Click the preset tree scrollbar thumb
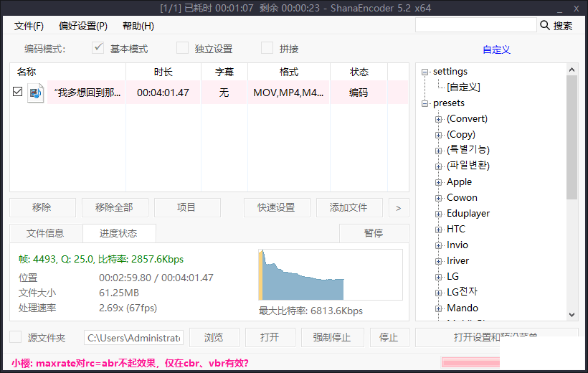The image size is (588, 373). coord(572,137)
